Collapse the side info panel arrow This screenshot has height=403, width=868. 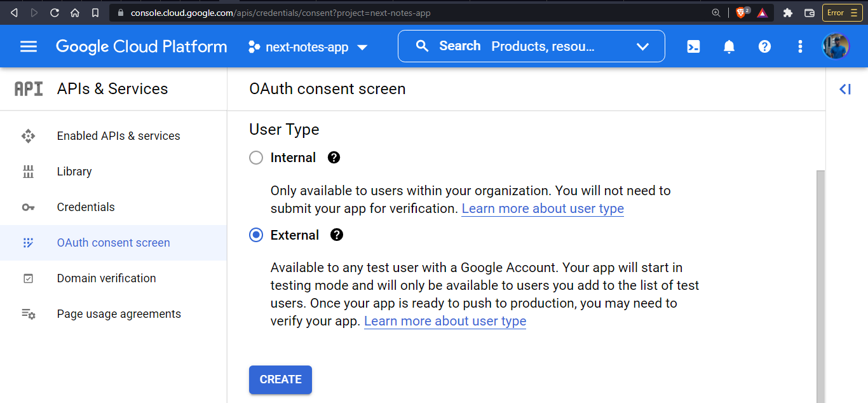845,90
